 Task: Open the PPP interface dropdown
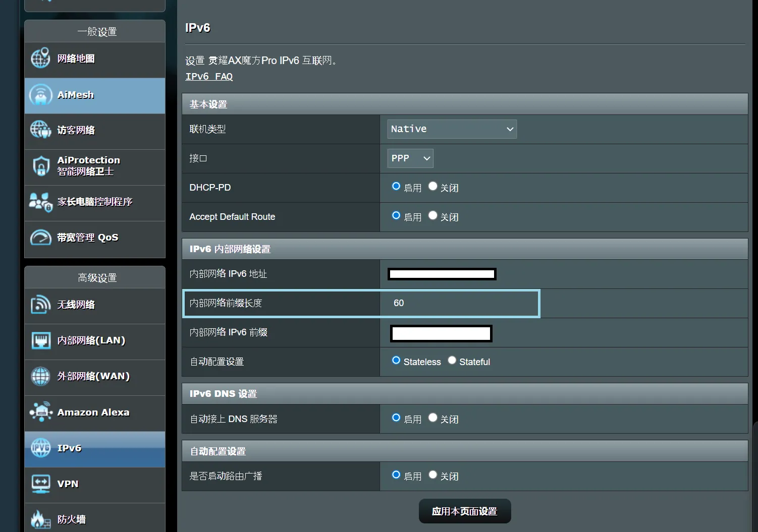click(x=410, y=158)
